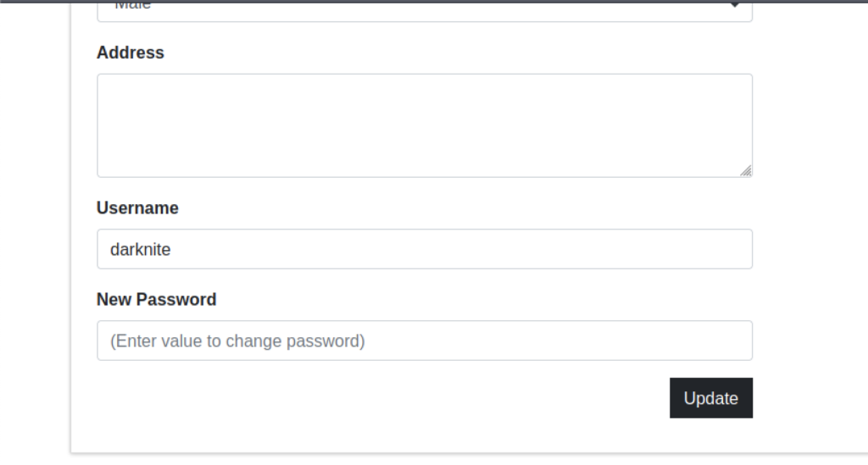The image size is (868, 465).
Task: Click the right end of New Password field
Action: (737, 340)
